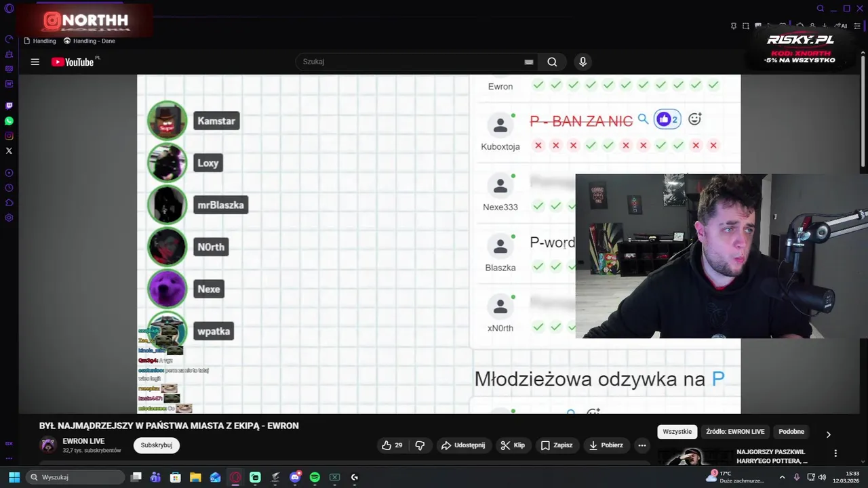Select the Źródło: EWRON LIVE chip
The height and width of the screenshot is (488, 868).
click(735, 432)
